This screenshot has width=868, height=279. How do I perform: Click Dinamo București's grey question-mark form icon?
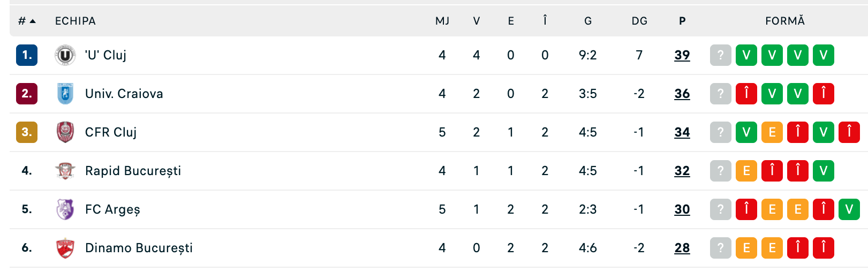pos(720,248)
